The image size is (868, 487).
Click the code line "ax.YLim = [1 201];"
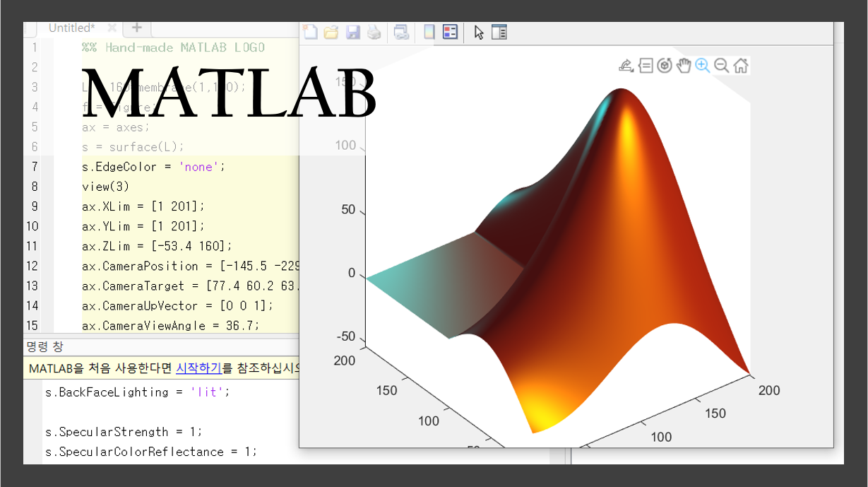(x=143, y=226)
